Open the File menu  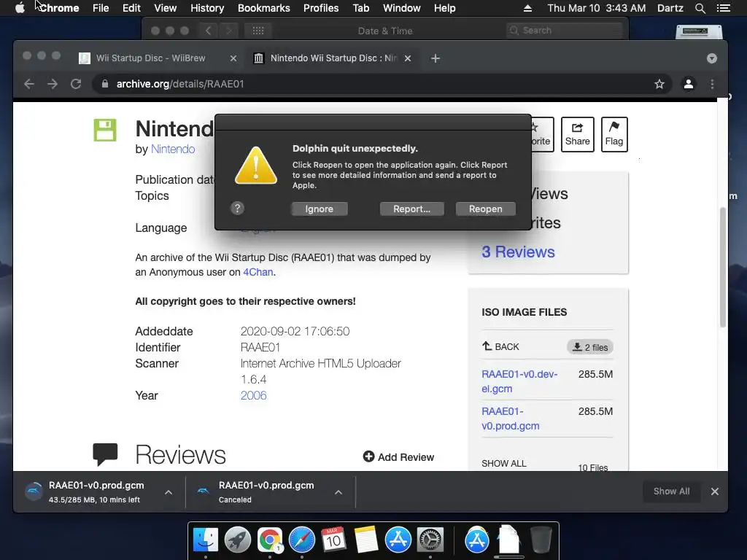[x=101, y=8]
